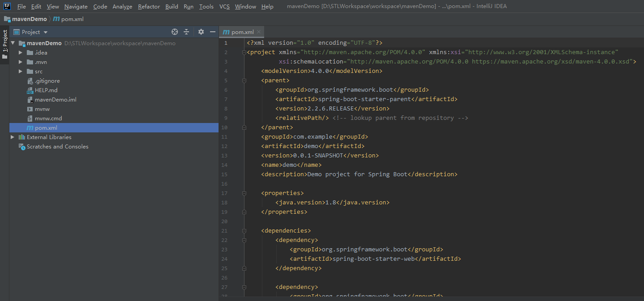Open the VCS menu

[x=224, y=7]
